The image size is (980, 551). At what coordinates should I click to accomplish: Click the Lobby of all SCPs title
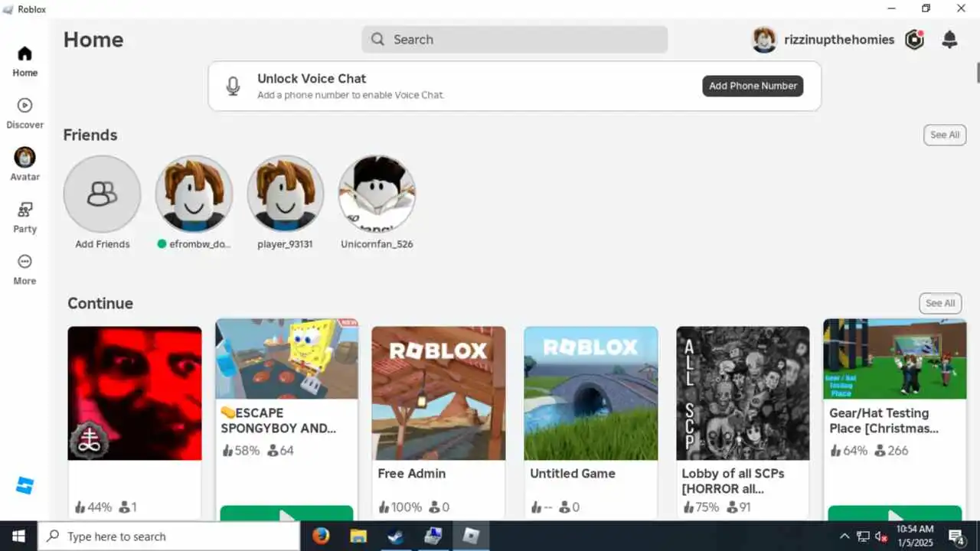click(x=733, y=481)
